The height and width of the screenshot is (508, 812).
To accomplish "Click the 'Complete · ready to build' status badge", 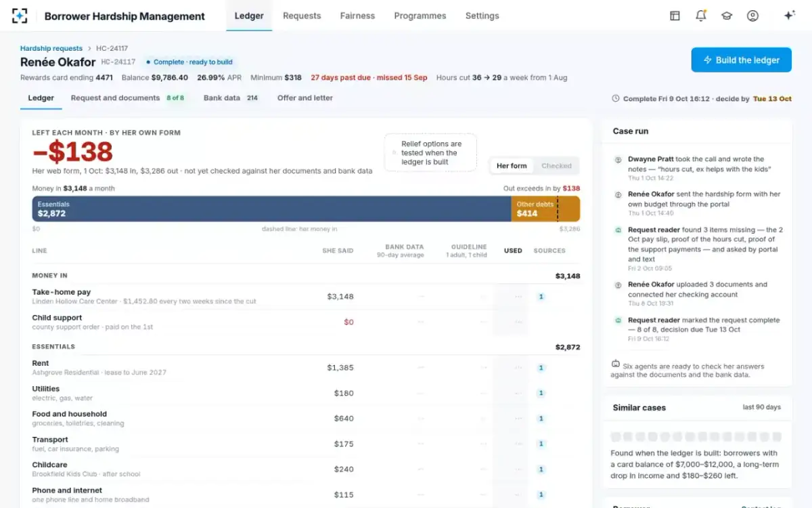I will [189, 62].
